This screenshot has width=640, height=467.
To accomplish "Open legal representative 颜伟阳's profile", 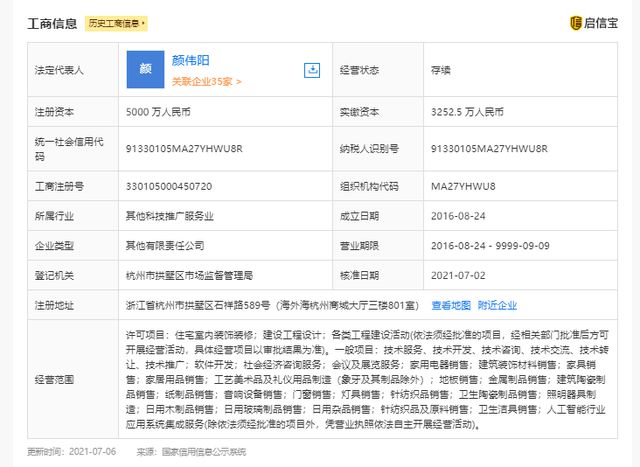I will click(190, 60).
